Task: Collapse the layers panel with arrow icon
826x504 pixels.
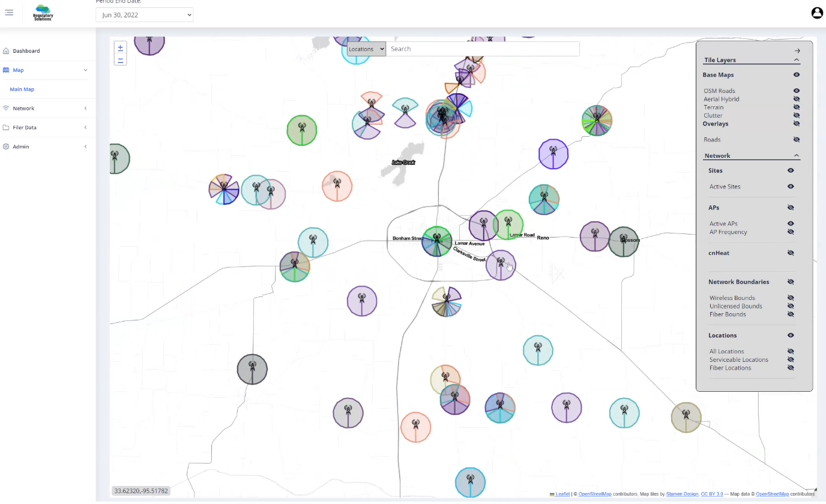Action: point(797,51)
